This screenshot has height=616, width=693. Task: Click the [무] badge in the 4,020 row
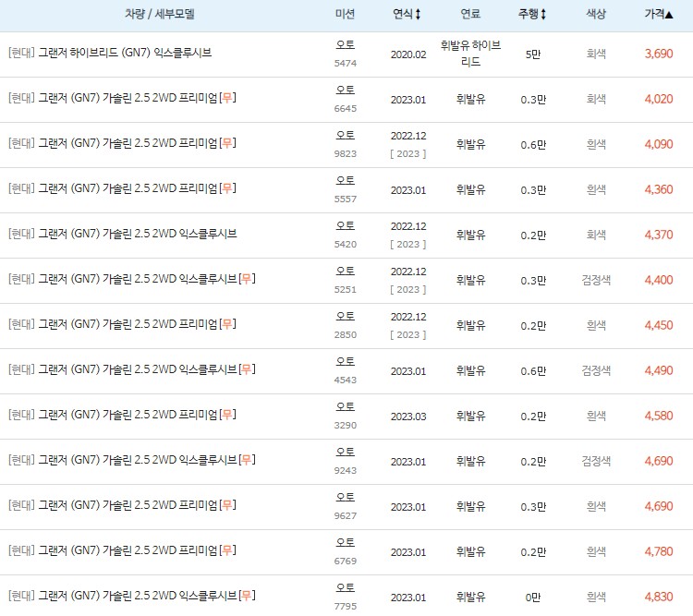coord(227,98)
